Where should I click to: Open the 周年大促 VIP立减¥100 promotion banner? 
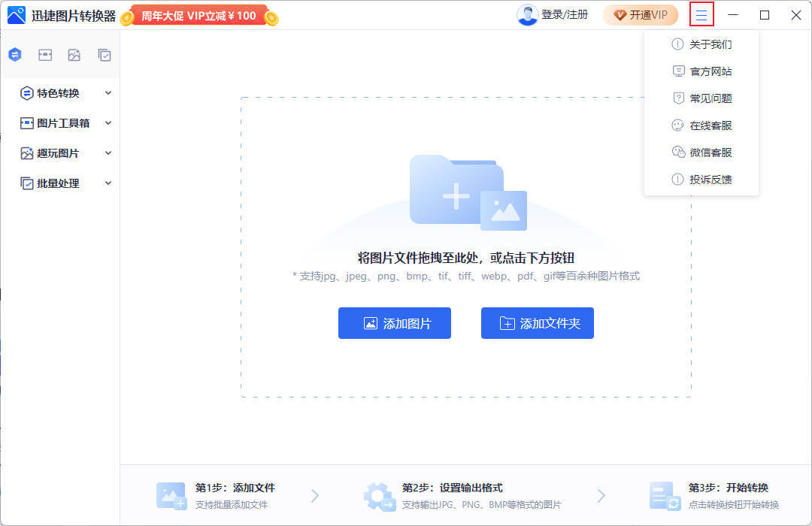pos(199,16)
